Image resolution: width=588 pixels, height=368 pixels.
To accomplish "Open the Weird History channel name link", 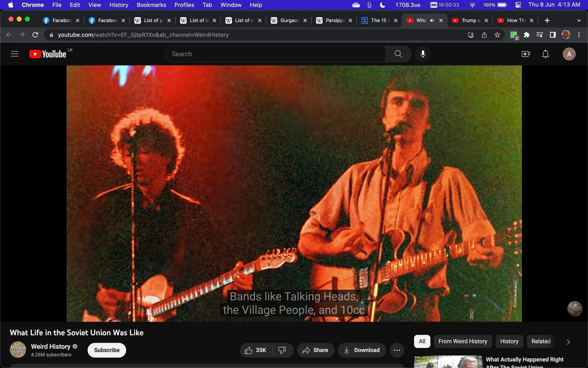I will (x=51, y=346).
